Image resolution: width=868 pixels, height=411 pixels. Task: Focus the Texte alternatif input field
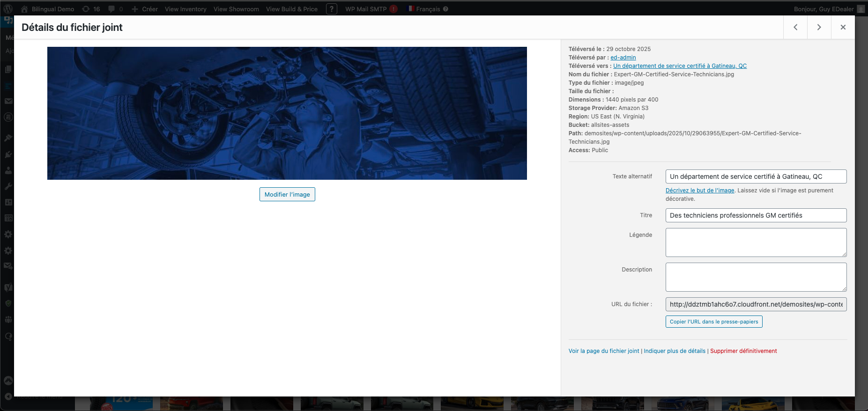(756, 176)
